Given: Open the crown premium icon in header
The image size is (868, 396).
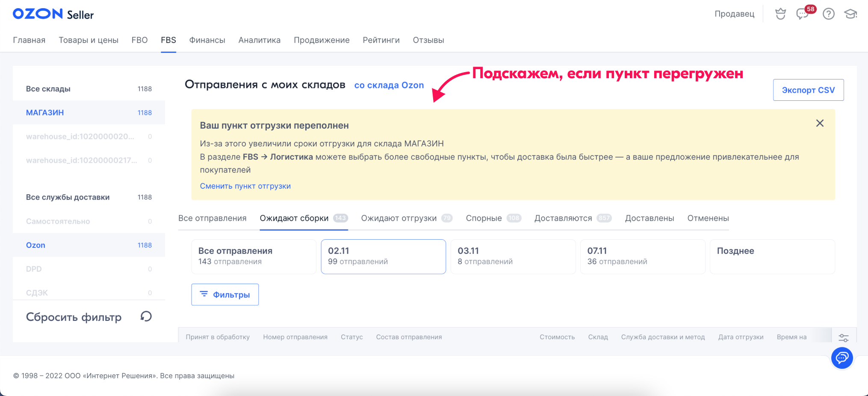Looking at the screenshot, I should tap(780, 14).
